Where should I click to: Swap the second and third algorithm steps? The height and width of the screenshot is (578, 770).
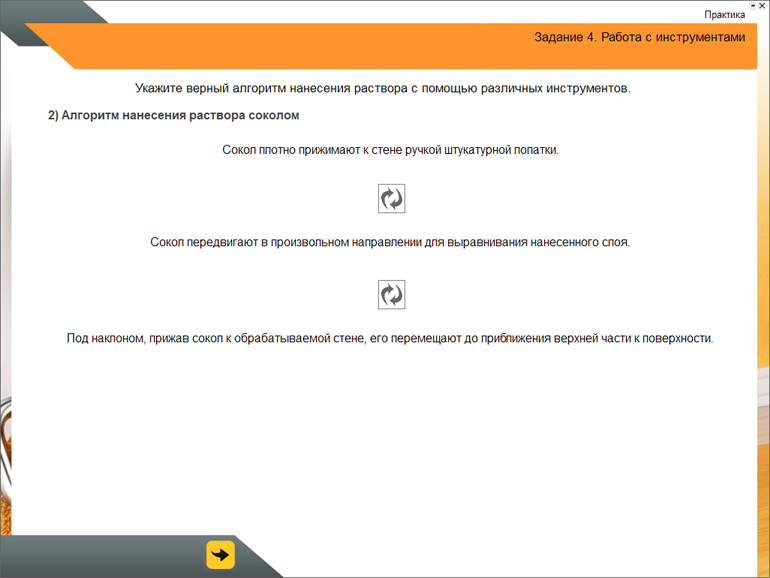point(391,294)
